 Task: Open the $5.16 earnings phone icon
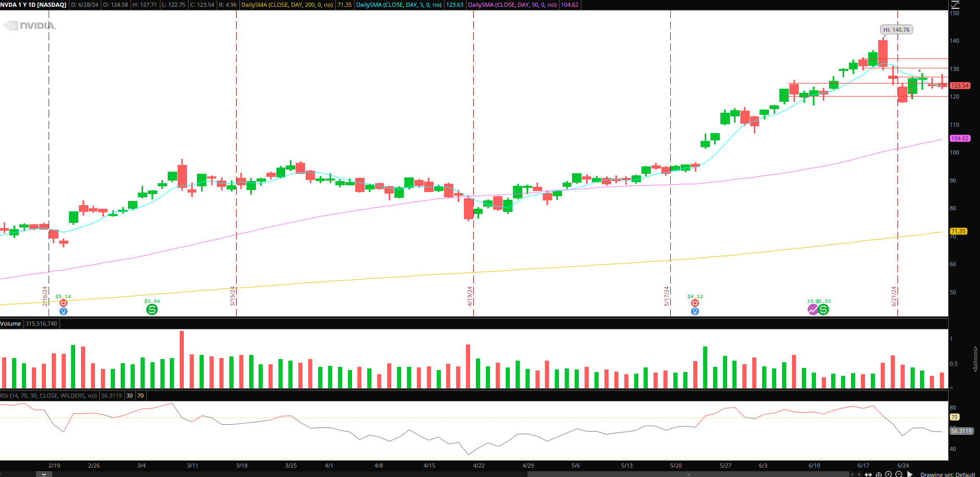[x=63, y=303]
